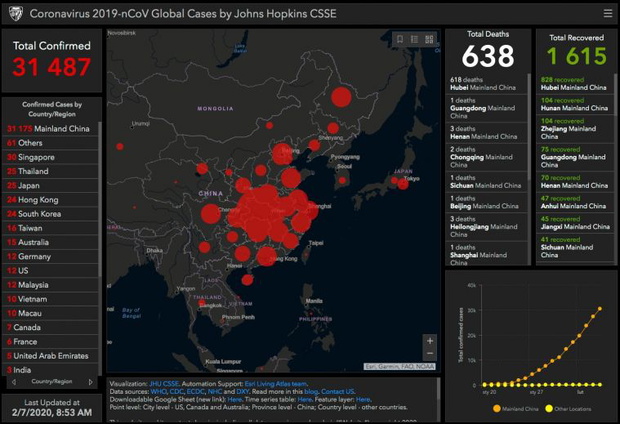This screenshot has width=620, height=424.
Task: Open the basemap gallery grid icon
Action: point(429,39)
